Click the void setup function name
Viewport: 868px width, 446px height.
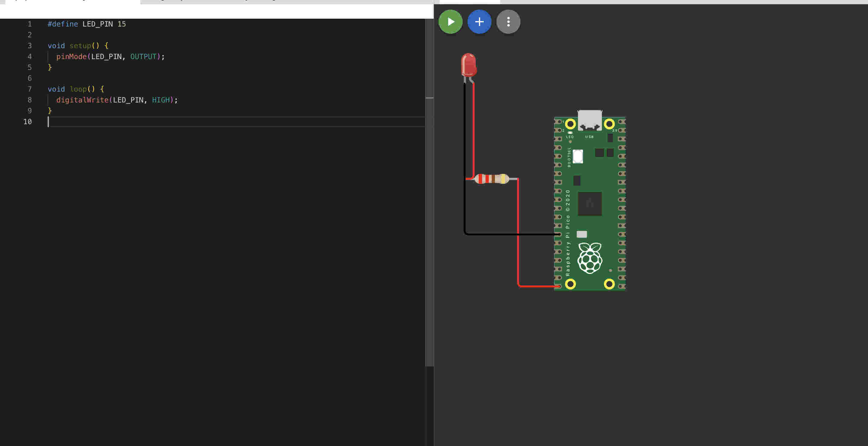click(80, 46)
